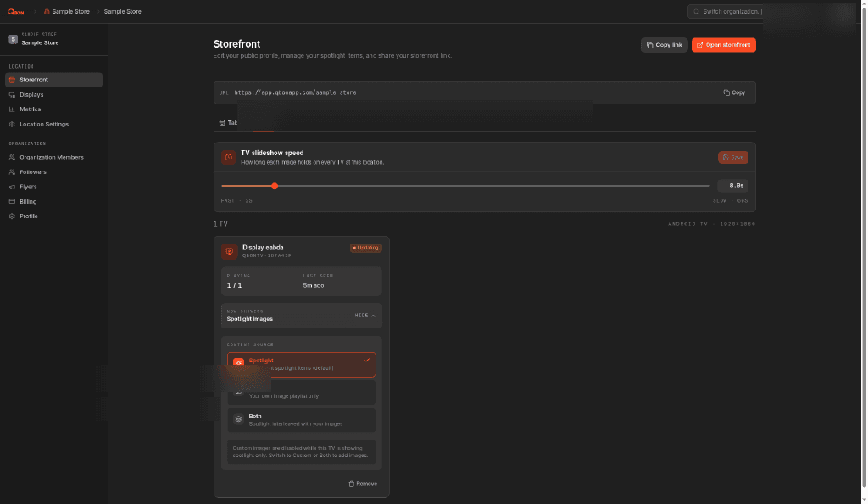Open Displays from the sidebar

pyautogui.click(x=53, y=95)
